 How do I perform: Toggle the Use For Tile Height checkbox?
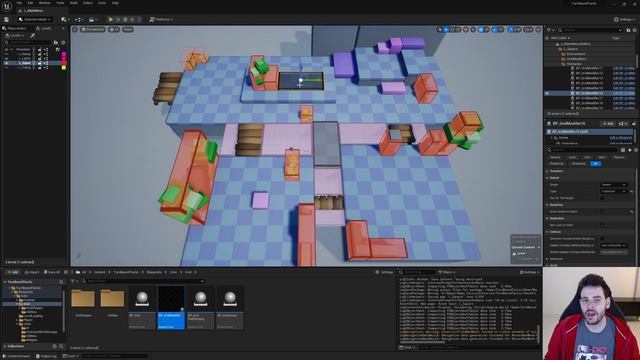[x=602, y=198]
